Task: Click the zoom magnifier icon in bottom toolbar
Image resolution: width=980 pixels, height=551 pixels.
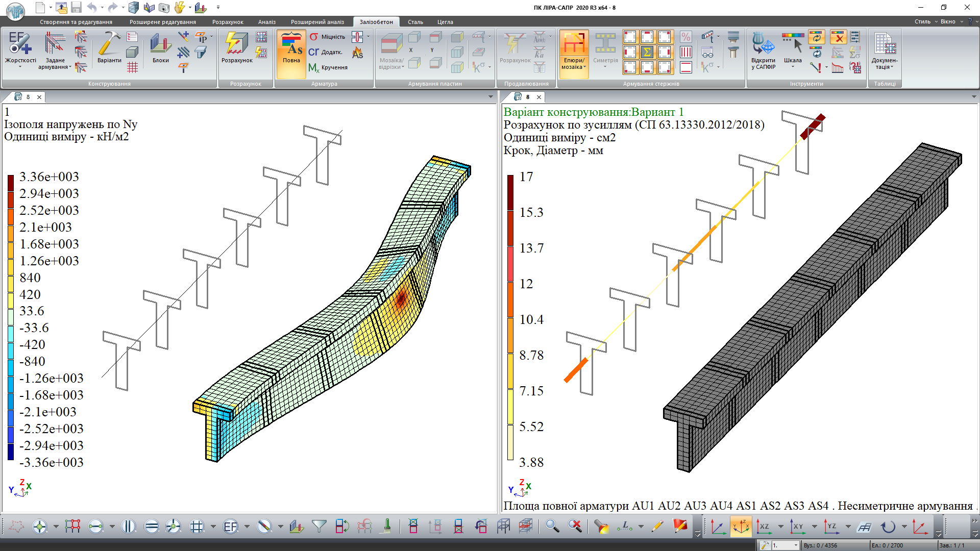Action: click(x=552, y=526)
